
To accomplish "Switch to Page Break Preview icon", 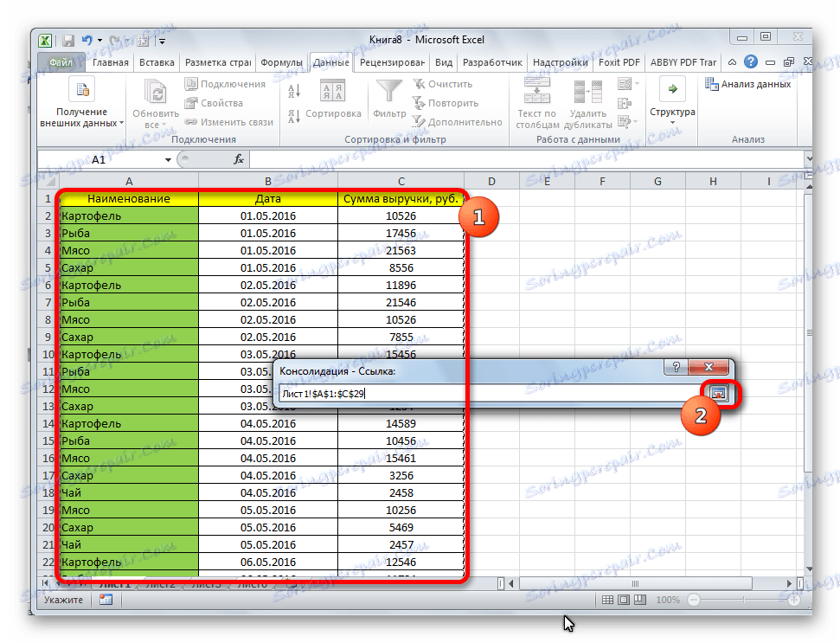I will (640, 600).
